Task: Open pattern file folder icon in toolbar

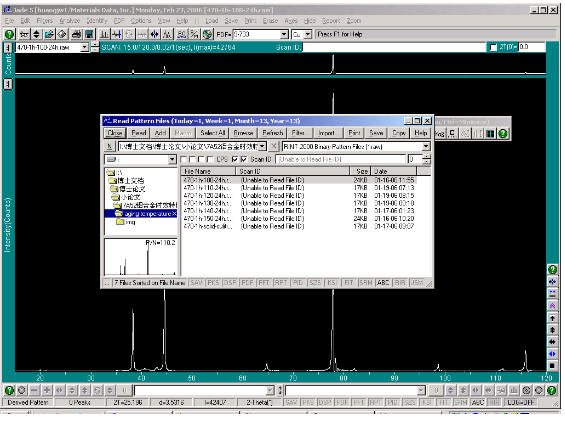Action: (x=49, y=34)
